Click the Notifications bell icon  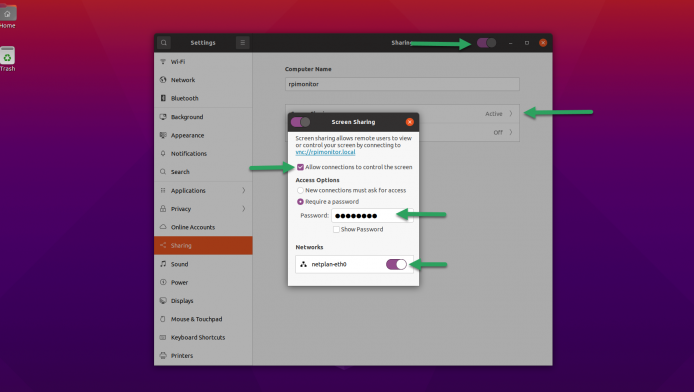[163, 154]
